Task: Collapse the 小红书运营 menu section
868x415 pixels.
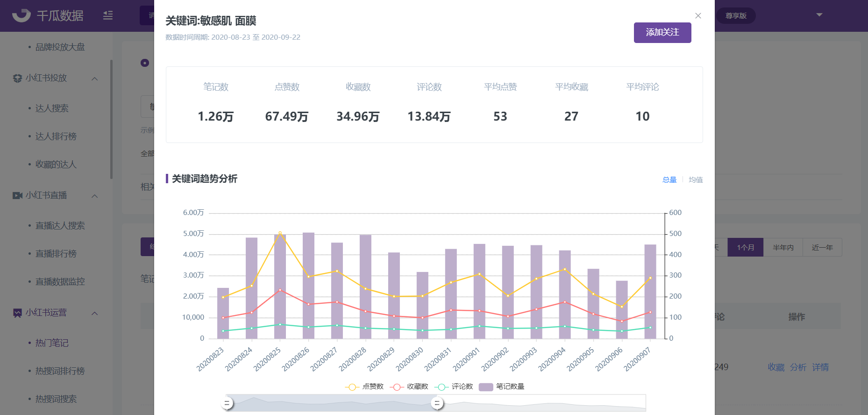Action: [x=95, y=313]
